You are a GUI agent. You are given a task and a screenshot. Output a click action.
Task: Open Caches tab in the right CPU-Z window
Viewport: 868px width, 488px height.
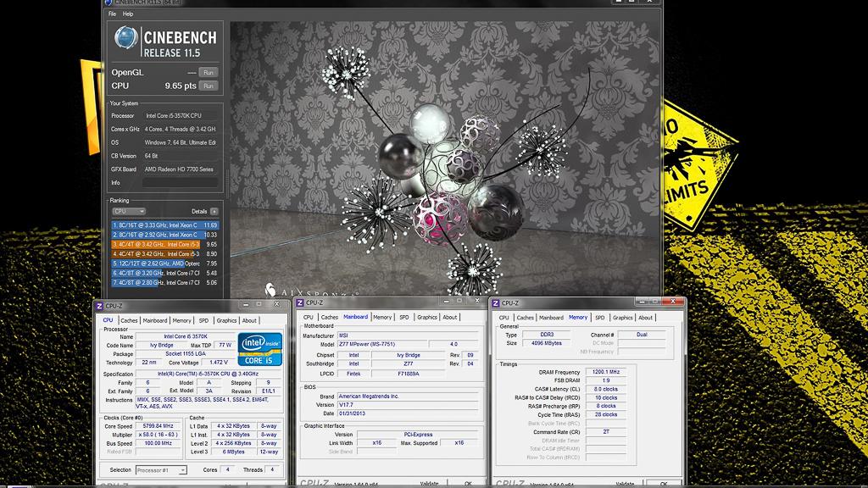pyautogui.click(x=526, y=318)
